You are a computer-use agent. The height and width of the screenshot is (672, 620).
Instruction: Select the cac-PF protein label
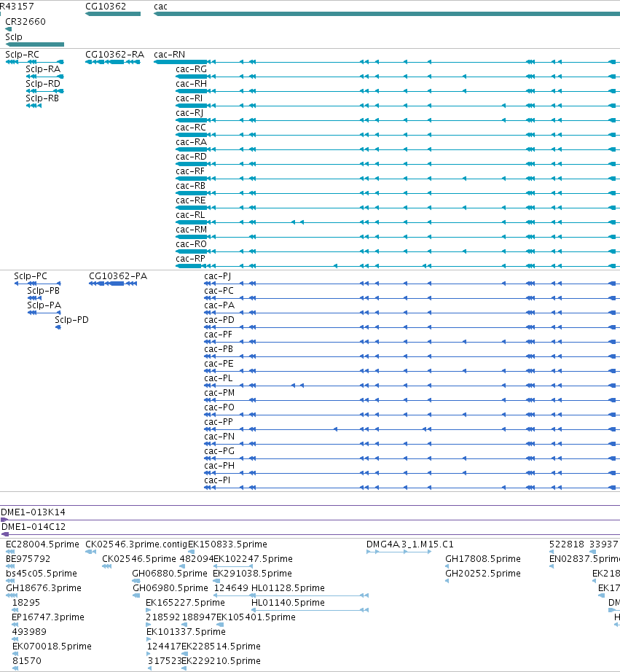[219, 335]
